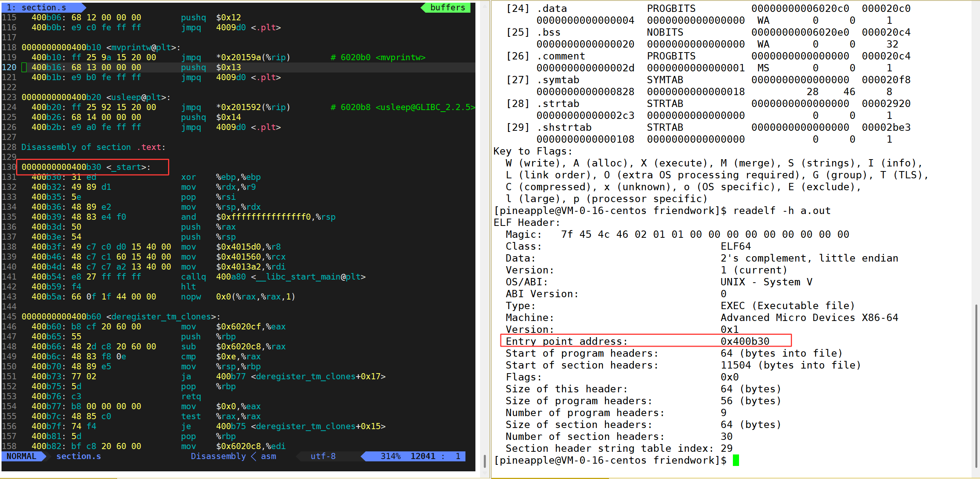This screenshot has width=980, height=479.
Task: Click '$0x4015d0,%r8' operand on line 138
Action: (248, 247)
